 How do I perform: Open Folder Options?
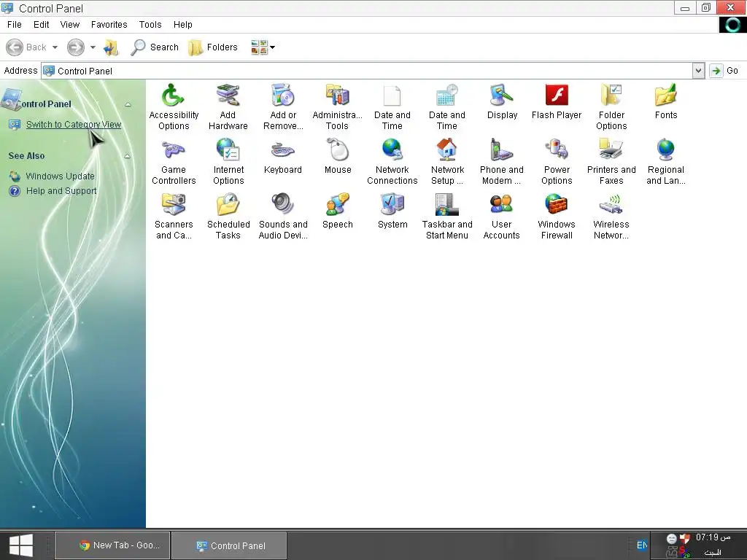pos(611,106)
